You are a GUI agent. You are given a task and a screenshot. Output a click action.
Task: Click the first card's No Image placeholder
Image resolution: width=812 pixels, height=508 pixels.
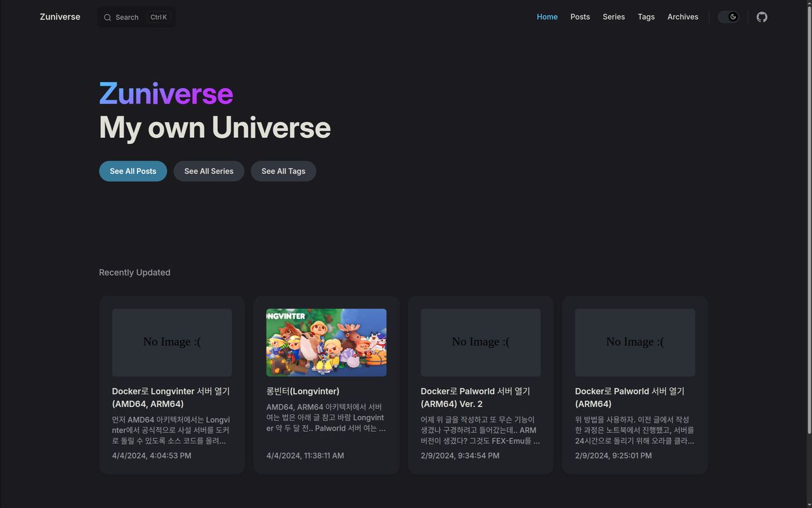pos(172,342)
